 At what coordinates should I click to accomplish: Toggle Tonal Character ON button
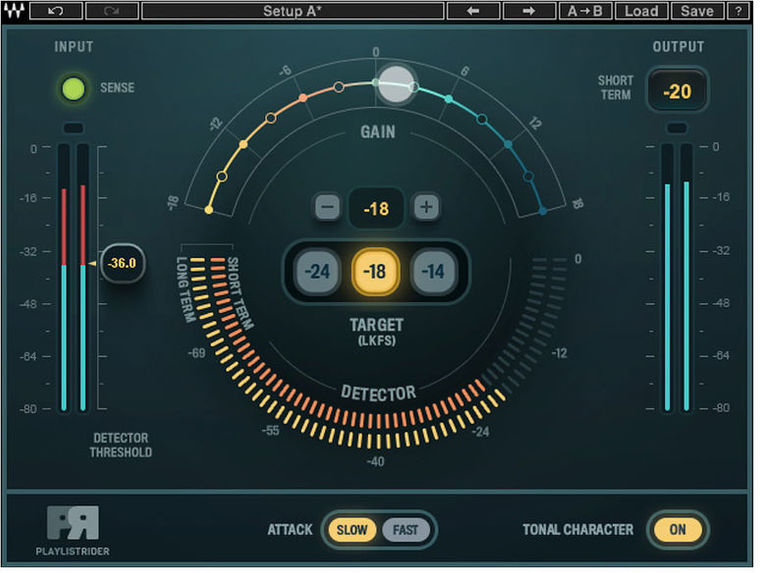click(678, 529)
